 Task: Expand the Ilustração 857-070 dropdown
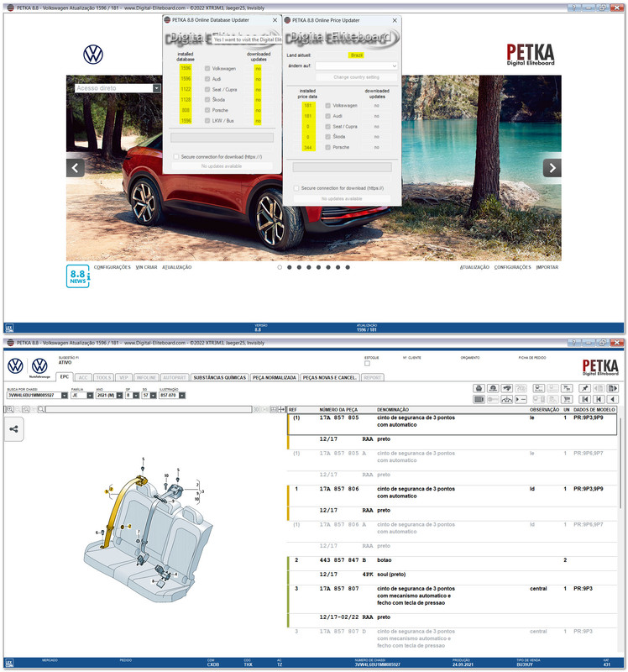[182, 395]
